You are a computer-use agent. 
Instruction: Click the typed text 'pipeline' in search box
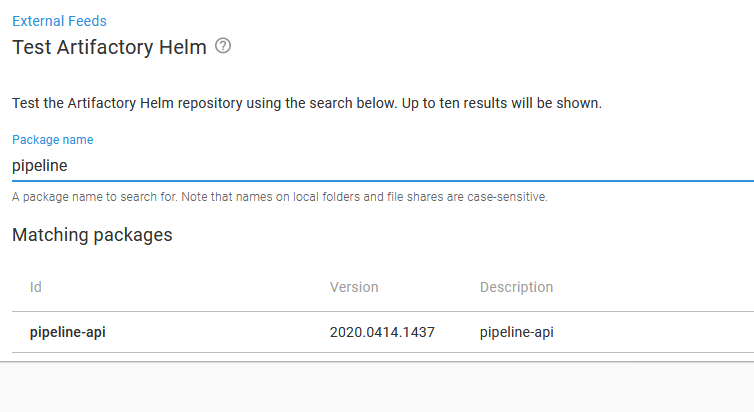point(40,166)
